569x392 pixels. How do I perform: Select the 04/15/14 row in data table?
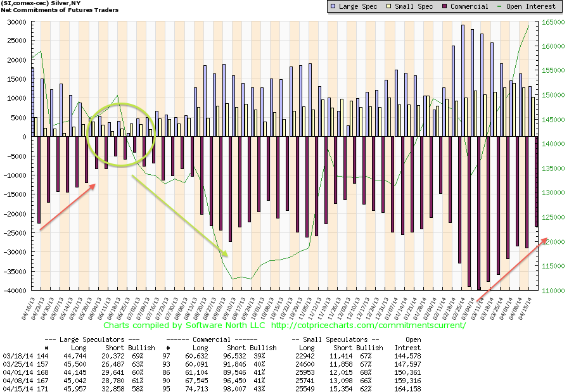coord(212,388)
